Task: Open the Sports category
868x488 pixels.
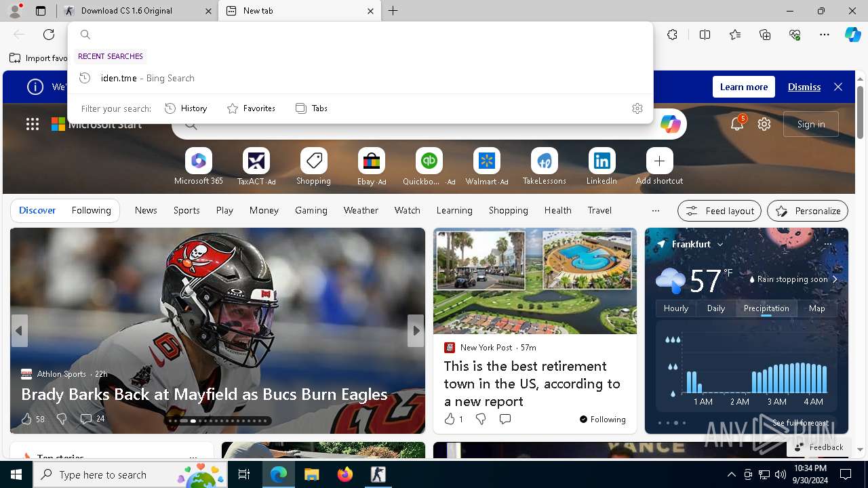Action: pos(186,211)
